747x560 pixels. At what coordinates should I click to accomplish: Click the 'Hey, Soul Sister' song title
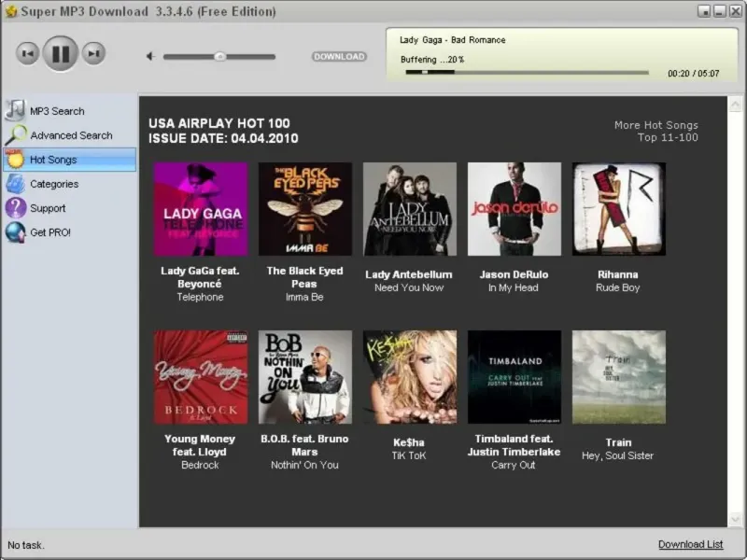click(x=617, y=455)
